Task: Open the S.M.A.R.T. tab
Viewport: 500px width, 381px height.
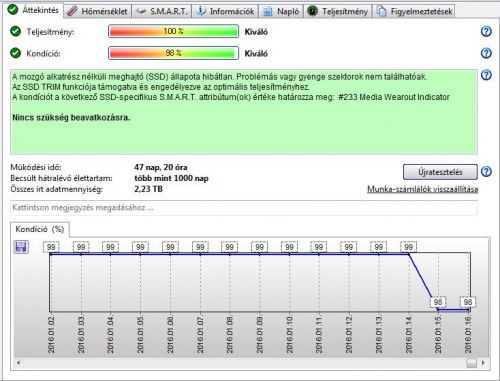Action: point(162,11)
